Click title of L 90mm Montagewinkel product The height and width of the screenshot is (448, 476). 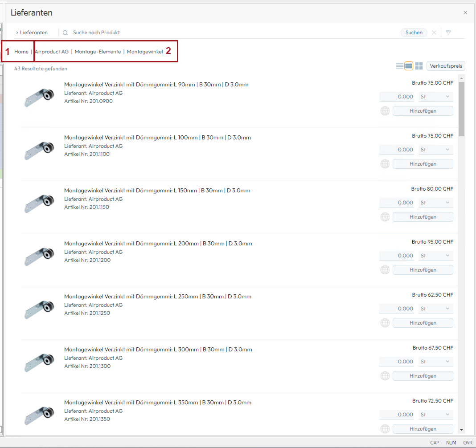(x=156, y=84)
